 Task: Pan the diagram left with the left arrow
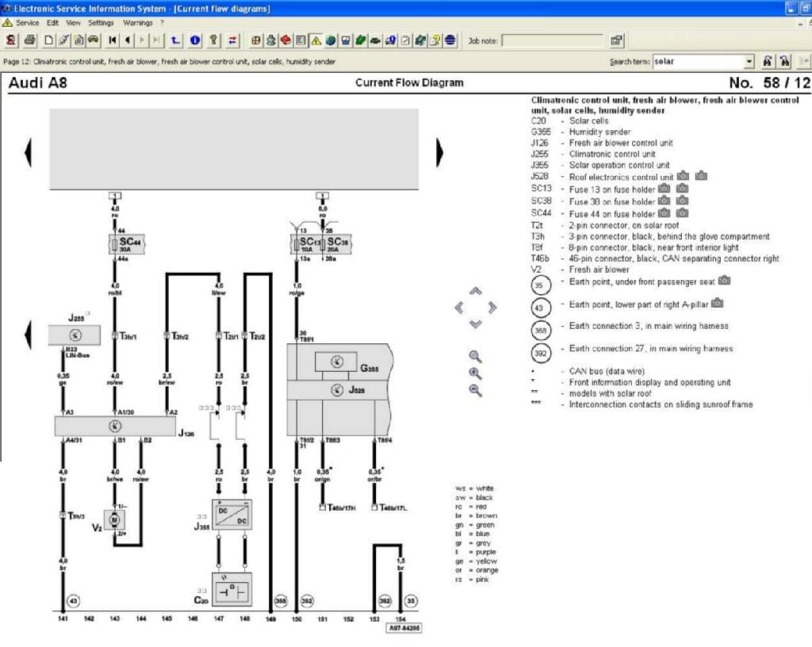[x=459, y=308]
